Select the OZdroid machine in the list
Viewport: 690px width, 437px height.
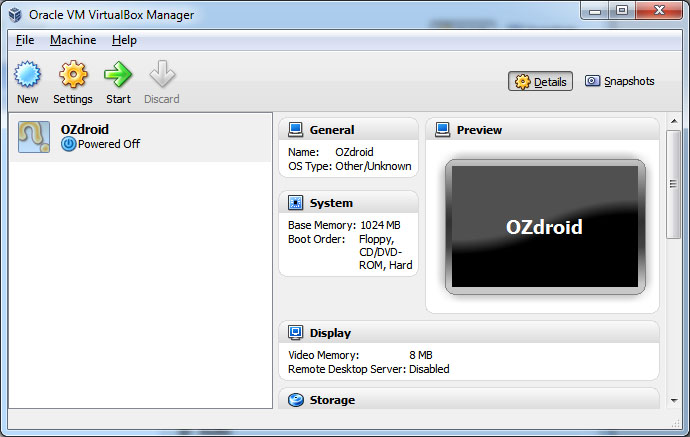pyautogui.click(x=140, y=138)
